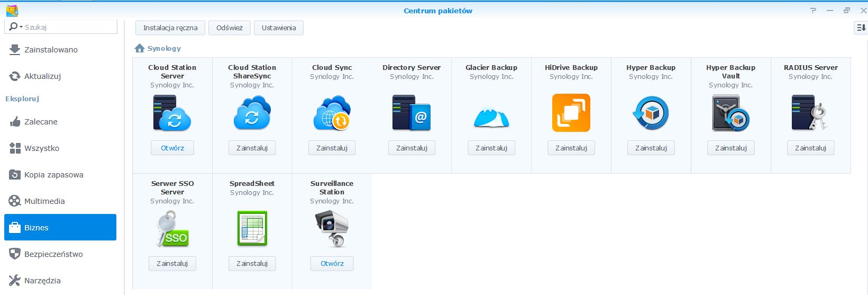Install Cloud Station ShareSync via Zainstaluj
Screen dimensions: 868x295
pos(252,148)
